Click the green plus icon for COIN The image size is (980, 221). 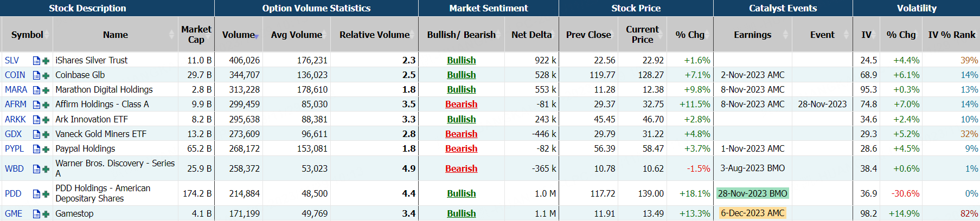pyautogui.click(x=46, y=75)
